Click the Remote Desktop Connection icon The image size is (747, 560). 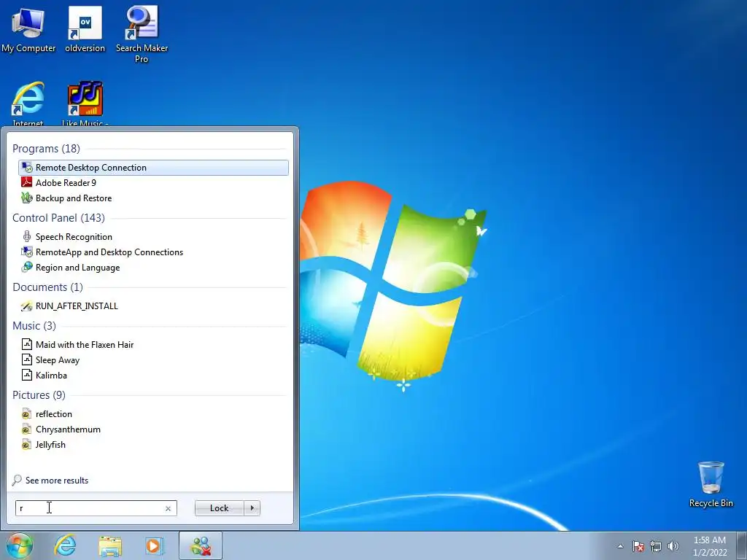pos(27,168)
